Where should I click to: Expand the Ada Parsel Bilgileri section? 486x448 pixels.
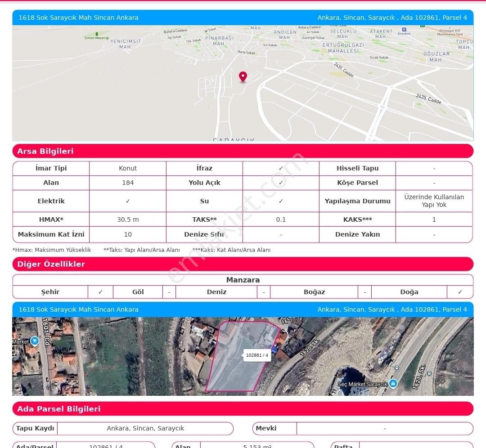point(243,409)
